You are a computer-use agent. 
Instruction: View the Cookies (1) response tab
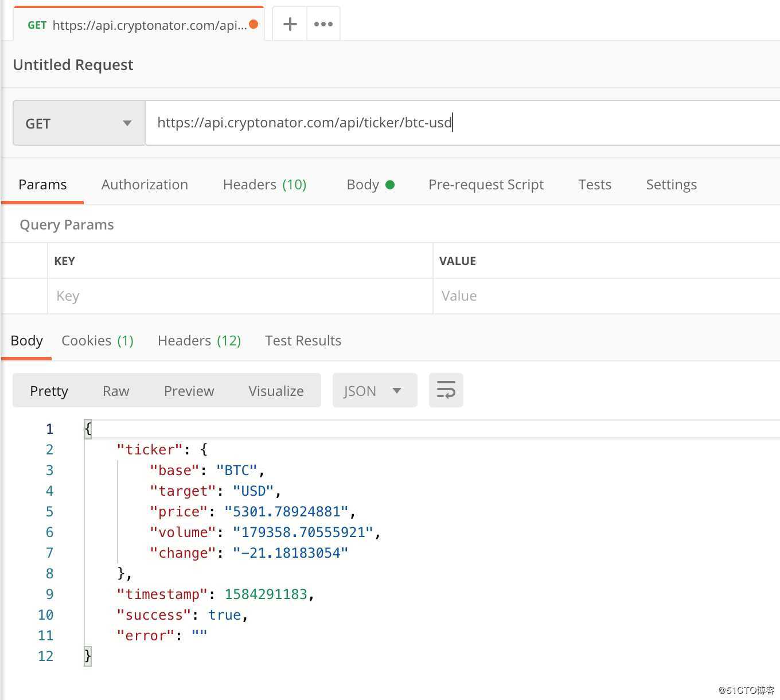[97, 341]
